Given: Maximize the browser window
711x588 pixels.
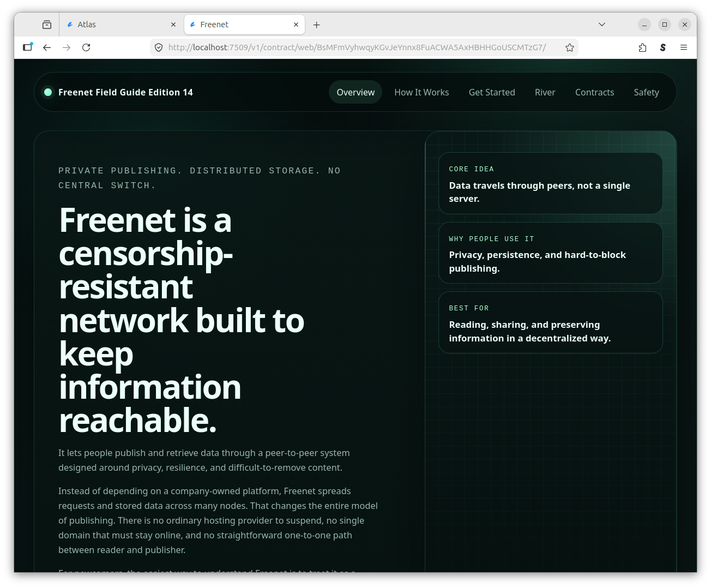Looking at the screenshot, I should pos(665,25).
